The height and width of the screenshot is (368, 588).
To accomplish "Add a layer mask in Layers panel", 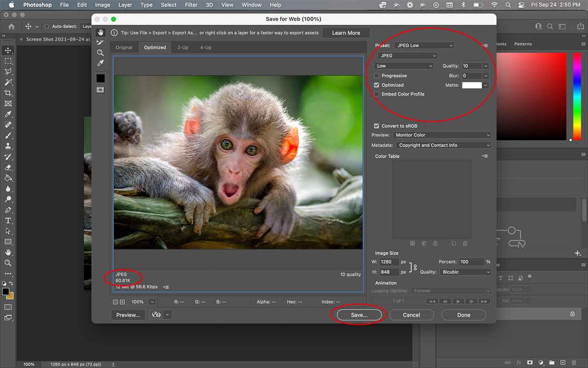I will coord(530,362).
